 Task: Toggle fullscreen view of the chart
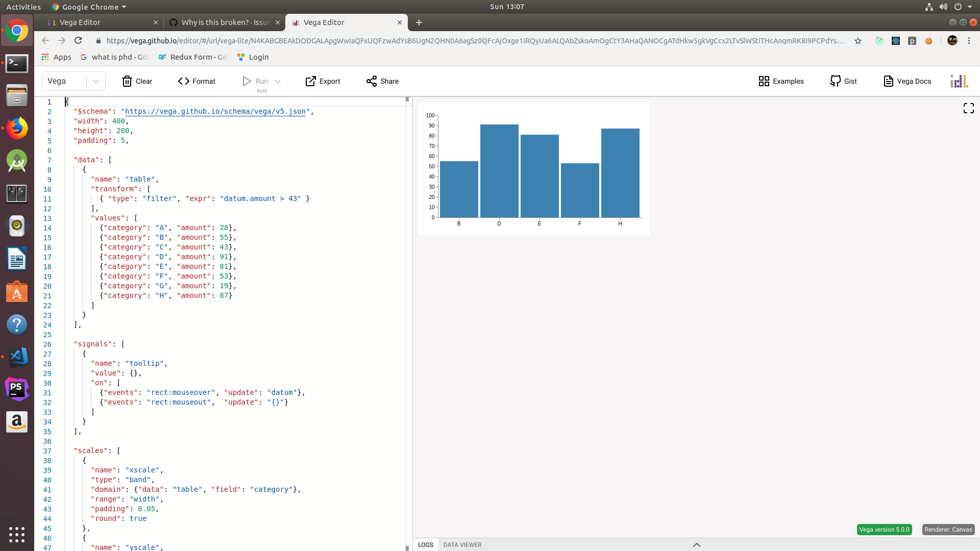968,108
